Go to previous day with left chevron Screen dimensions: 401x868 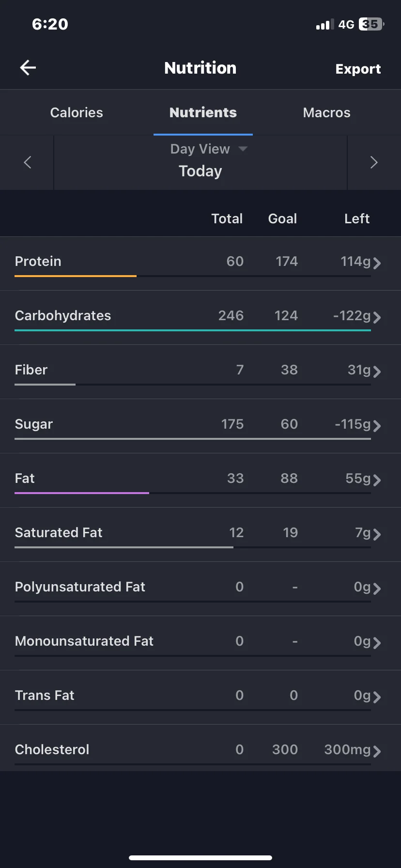28,162
